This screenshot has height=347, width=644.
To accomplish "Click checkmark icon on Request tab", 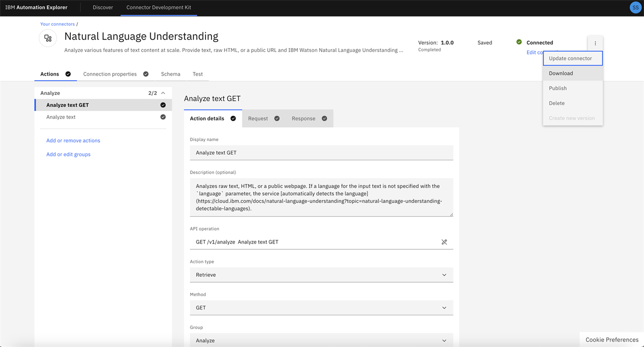I will [277, 119].
